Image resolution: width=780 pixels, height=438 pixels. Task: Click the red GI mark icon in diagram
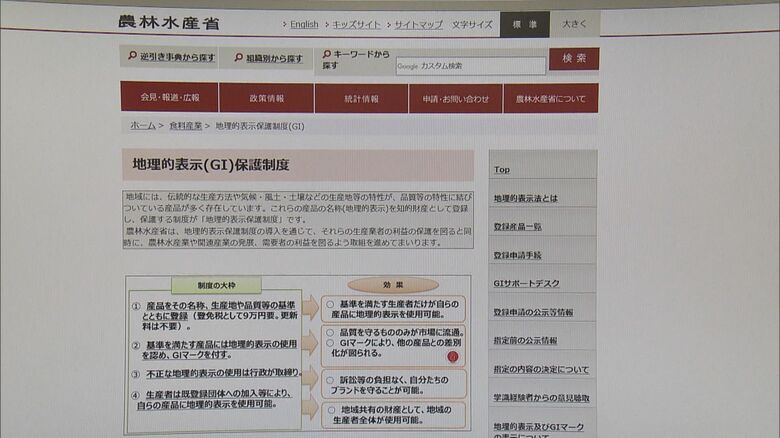pyautogui.click(x=452, y=355)
